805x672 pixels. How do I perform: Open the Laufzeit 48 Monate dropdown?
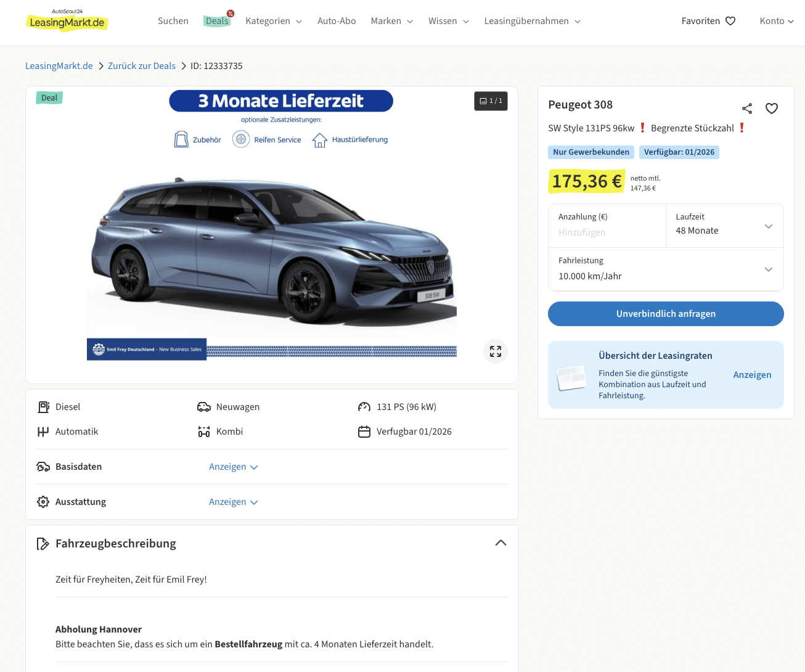point(724,226)
